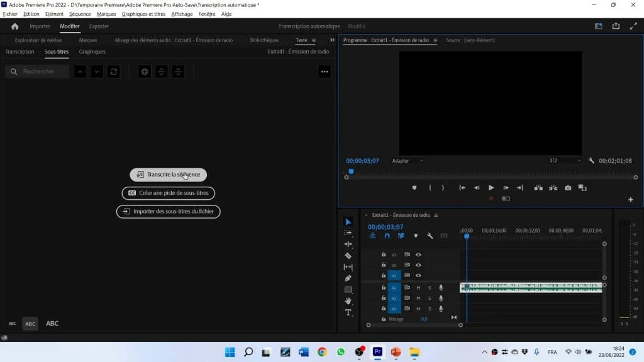The height and width of the screenshot is (362, 644).
Task: Click the Extract button in Program monitor
Action: click(x=553, y=187)
